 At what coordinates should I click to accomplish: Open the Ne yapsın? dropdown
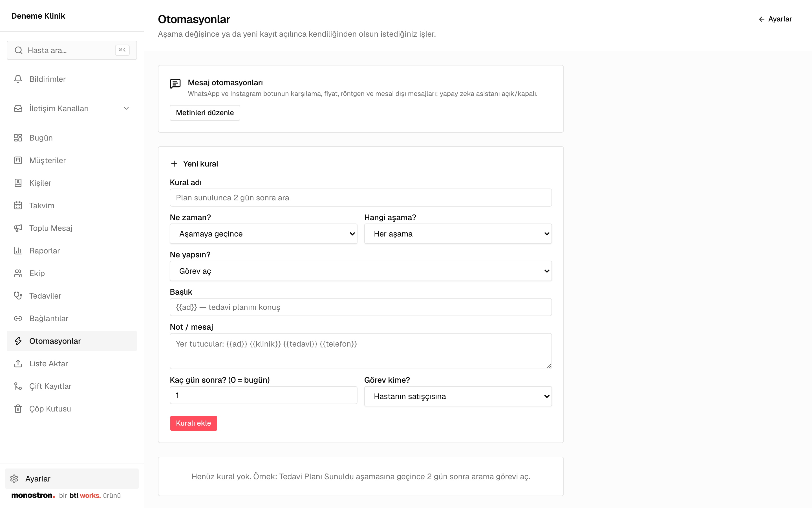point(361,271)
